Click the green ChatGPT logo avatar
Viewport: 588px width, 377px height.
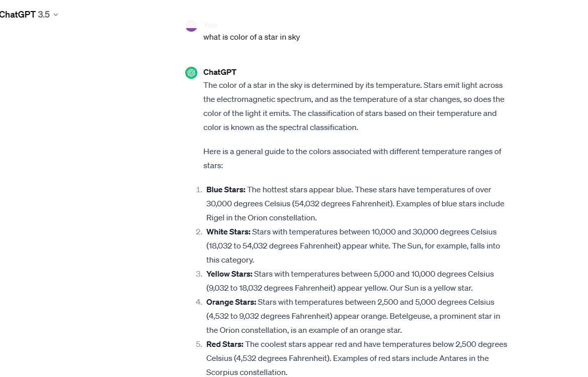tap(191, 73)
